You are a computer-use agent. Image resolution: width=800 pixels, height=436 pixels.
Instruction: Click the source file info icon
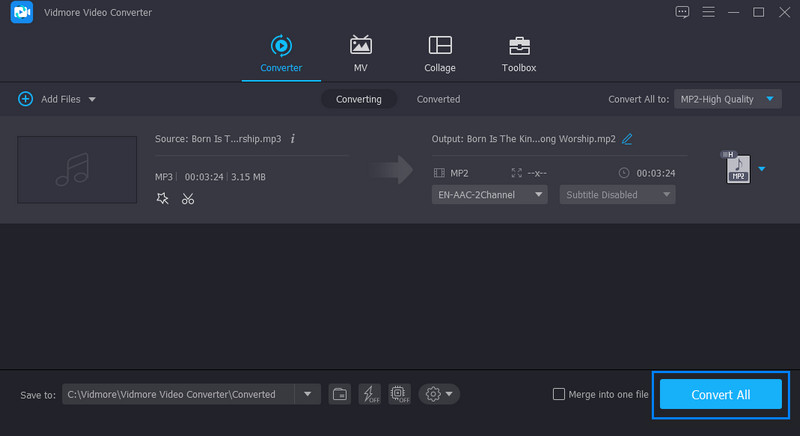click(x=293, y=138)
